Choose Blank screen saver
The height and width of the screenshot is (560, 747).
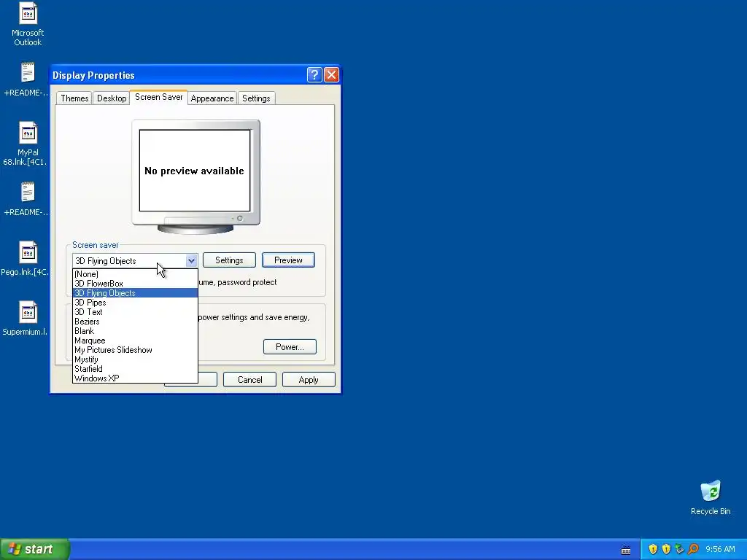[x=135, y=331]
